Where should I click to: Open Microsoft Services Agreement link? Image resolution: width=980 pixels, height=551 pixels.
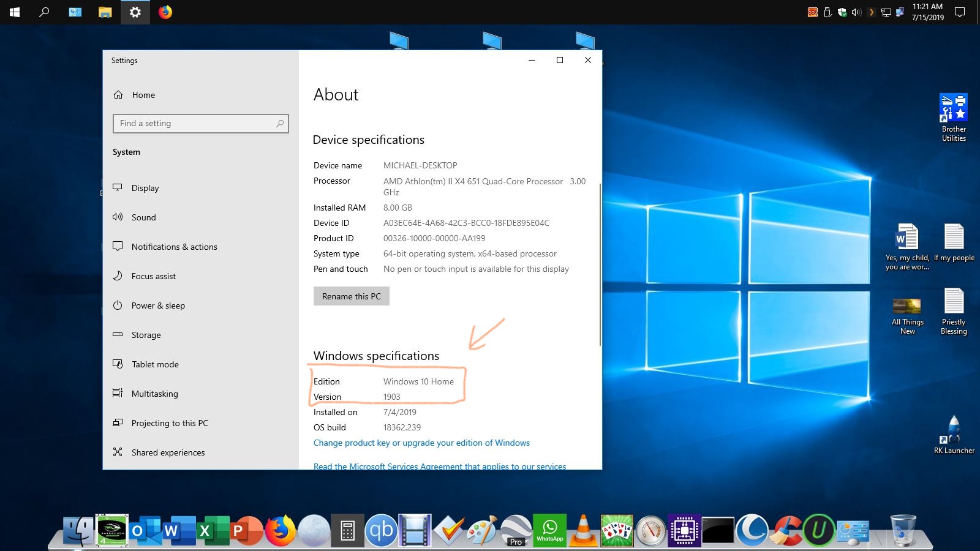(440, 466)
